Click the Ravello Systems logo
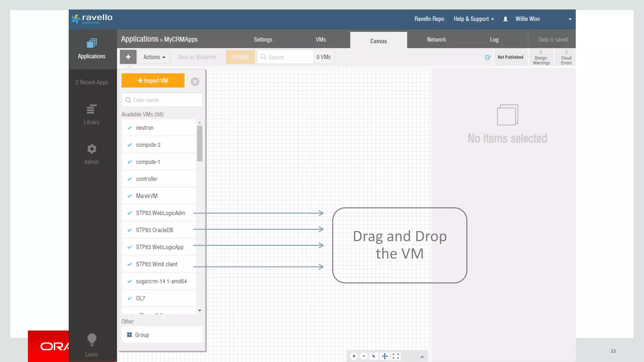Viewport: 644px width, 362px height. [92, 19]
